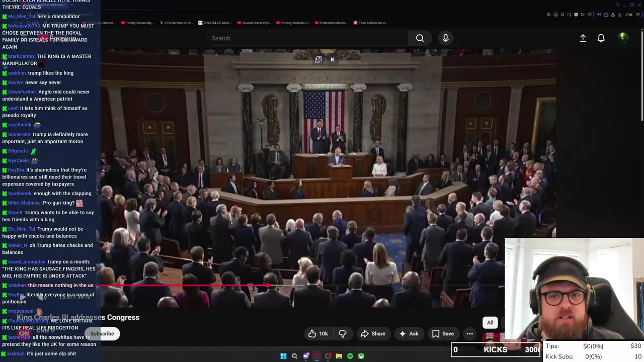Switch to the Filming YouTube V tab

point(294,23)
